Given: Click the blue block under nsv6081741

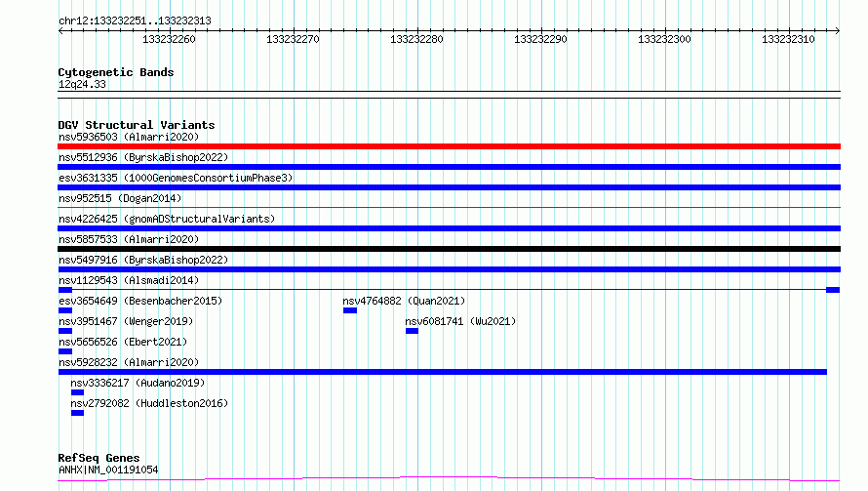Looking at the screenshot, I should pos(412,331).
